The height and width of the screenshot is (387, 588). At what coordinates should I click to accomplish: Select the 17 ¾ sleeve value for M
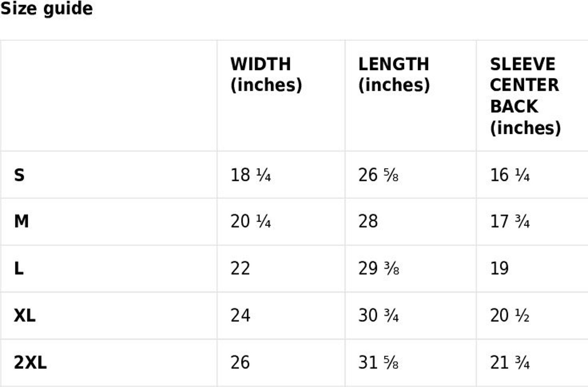pyautogui.click(x=510, y=221)
